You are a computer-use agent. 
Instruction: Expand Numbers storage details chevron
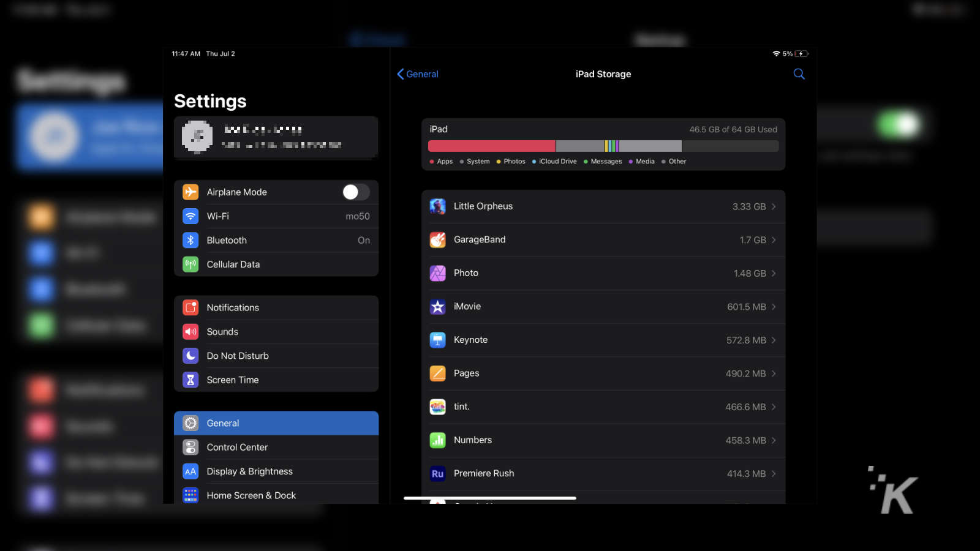(774, 440)
